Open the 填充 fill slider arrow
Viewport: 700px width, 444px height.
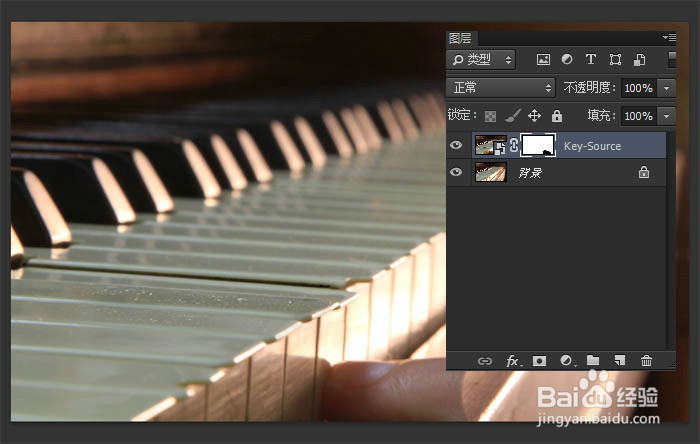[x=667, y=116]
